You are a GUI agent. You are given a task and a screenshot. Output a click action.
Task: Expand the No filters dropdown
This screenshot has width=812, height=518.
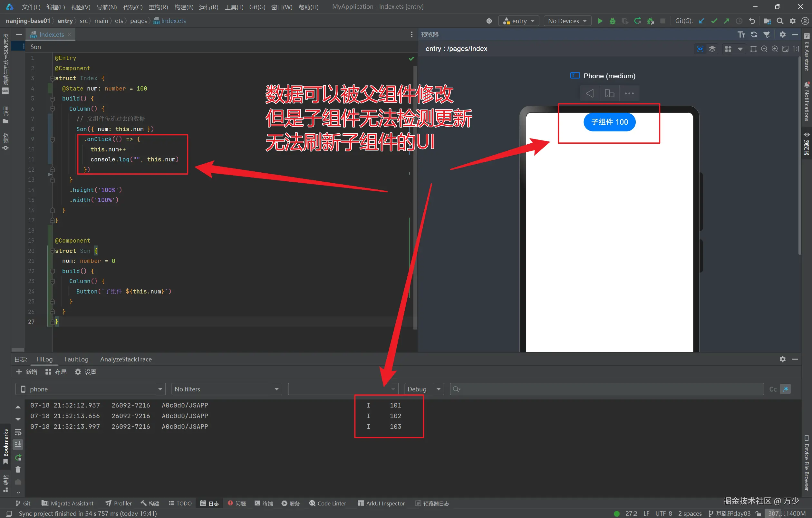[226, 389]
